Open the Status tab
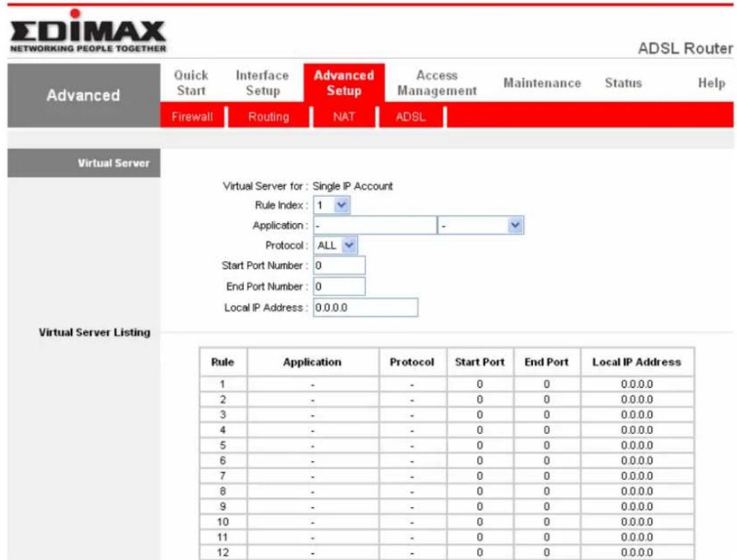 623,83
